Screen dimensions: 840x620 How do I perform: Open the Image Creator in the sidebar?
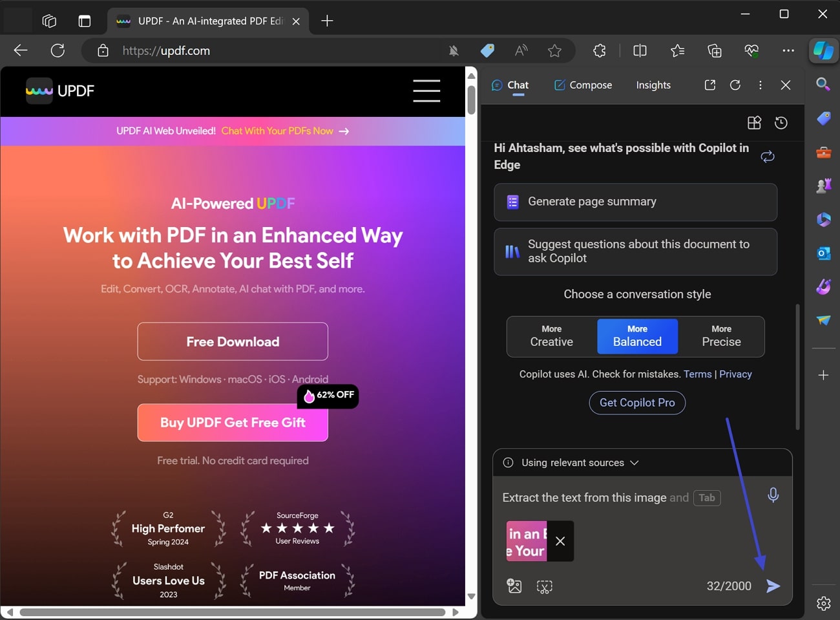pos(823,286)
